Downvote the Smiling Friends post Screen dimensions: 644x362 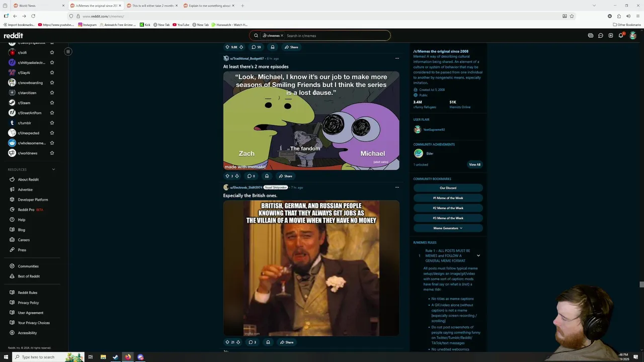coord(237,176)
